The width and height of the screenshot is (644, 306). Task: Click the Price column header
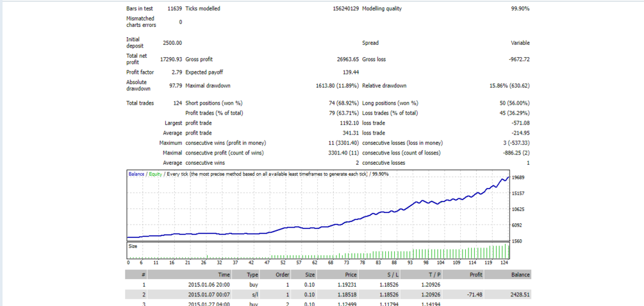point(338,275)
